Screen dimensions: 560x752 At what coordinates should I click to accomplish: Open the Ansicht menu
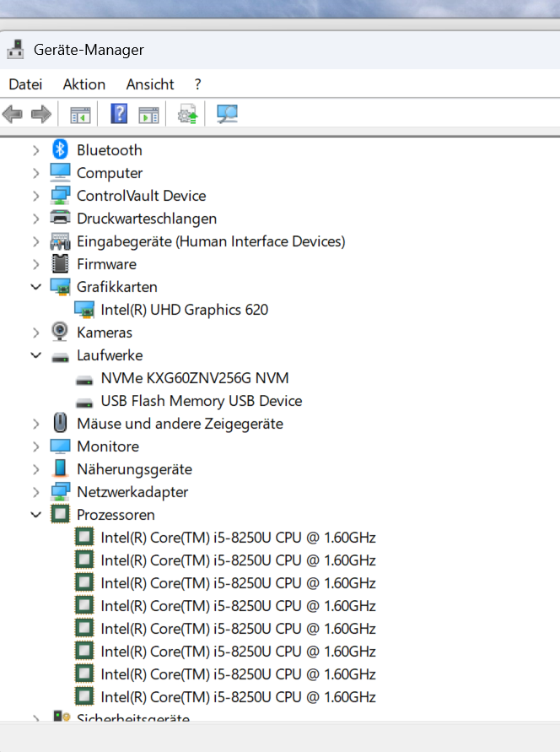150,84
